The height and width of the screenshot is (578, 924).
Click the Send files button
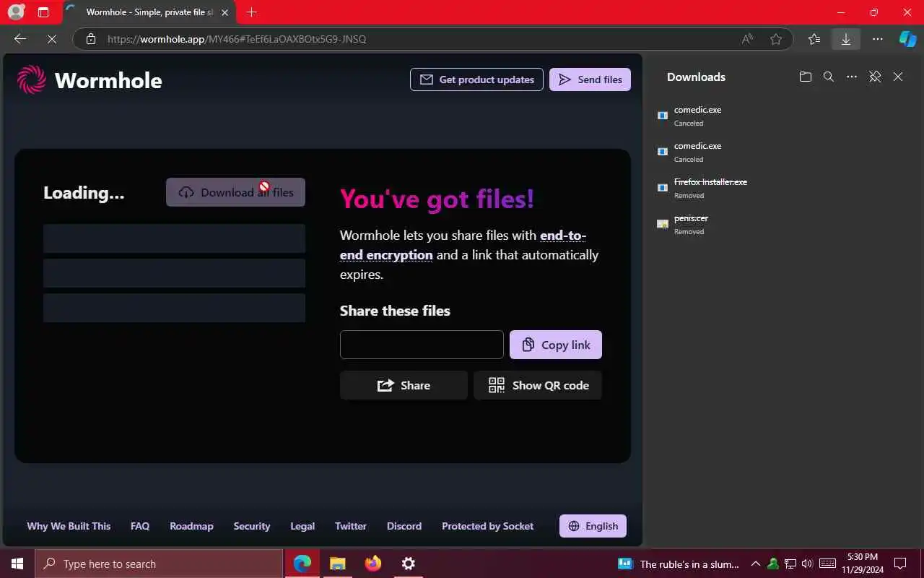point(590,79)
